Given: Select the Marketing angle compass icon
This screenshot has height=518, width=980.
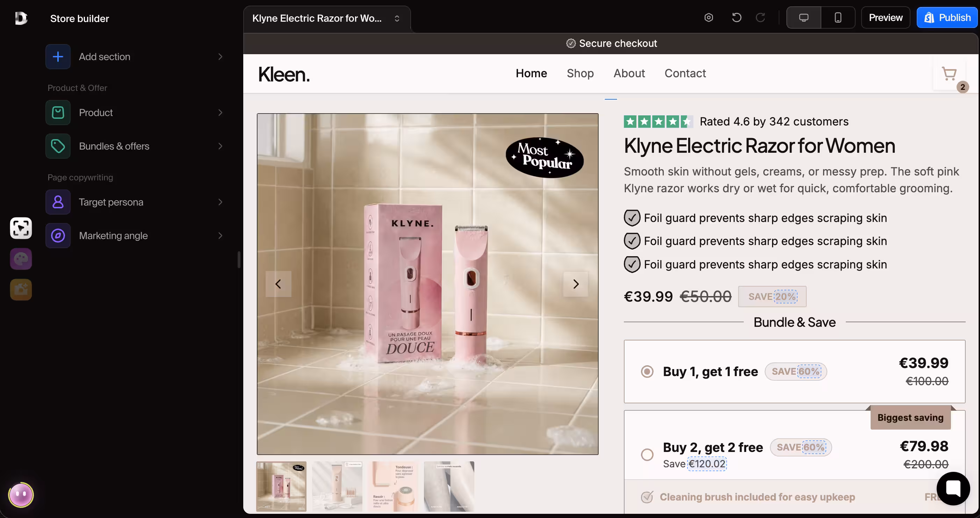Looking at the screenshot, I should click(58, 236).
